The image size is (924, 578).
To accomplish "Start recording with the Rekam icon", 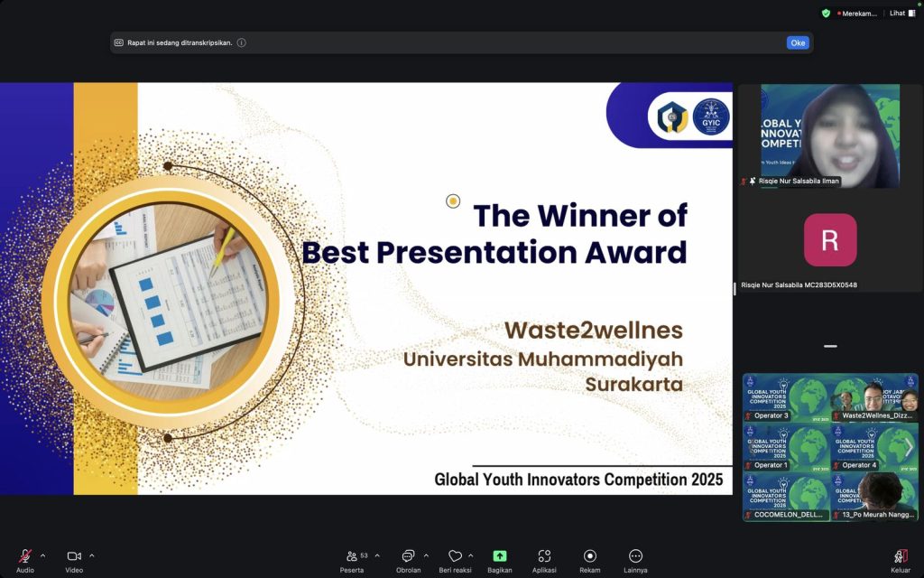I will click(590, 556).
